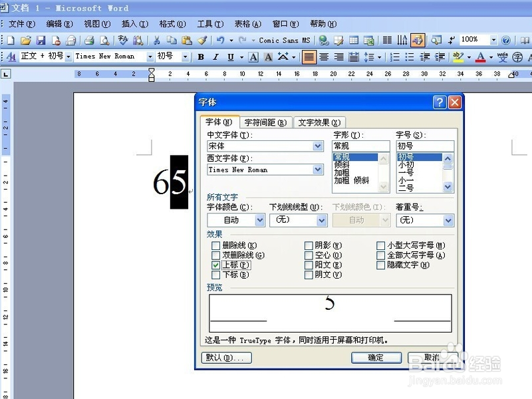Open the columns layout tool
Image resolution: width=532 pixels, height=399 pixels.
coord(387,41)
